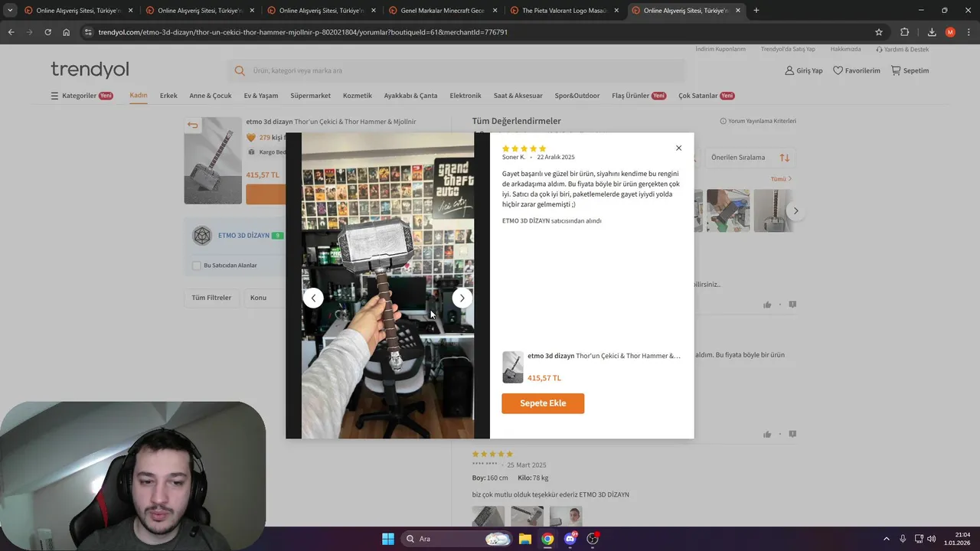Open Yardım & Destek link
Viewport: 980px width, 551px height.
902,49
